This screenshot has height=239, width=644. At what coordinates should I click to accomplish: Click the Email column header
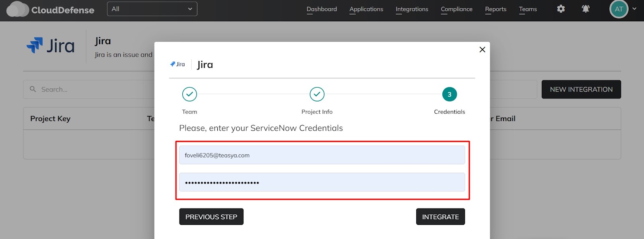pyautogui.click(x=503, y=118)
